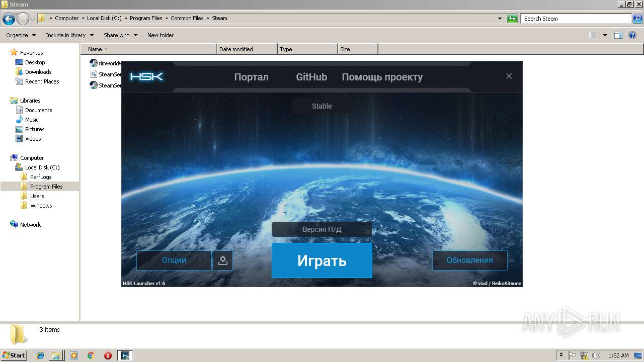Open the Start menu
Image resolution: width=644 pixels, height=362 pixels.
(x=14, y=355)
